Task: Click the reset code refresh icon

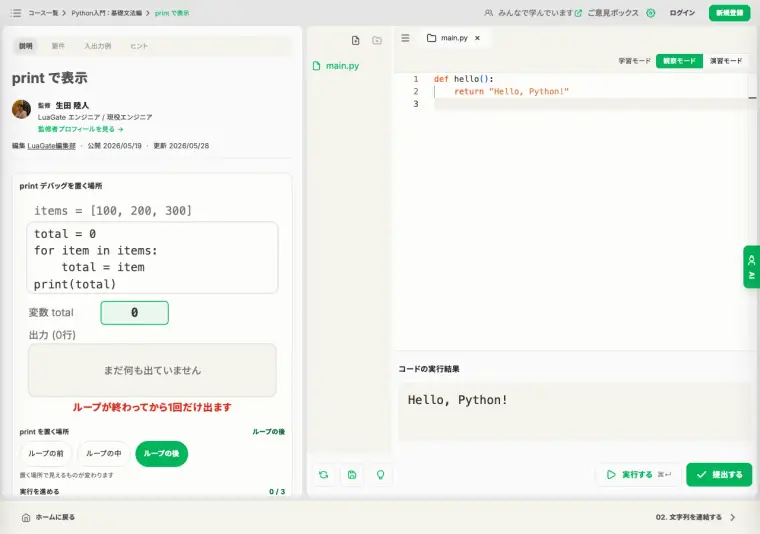Action: click(x=324, y=475)
